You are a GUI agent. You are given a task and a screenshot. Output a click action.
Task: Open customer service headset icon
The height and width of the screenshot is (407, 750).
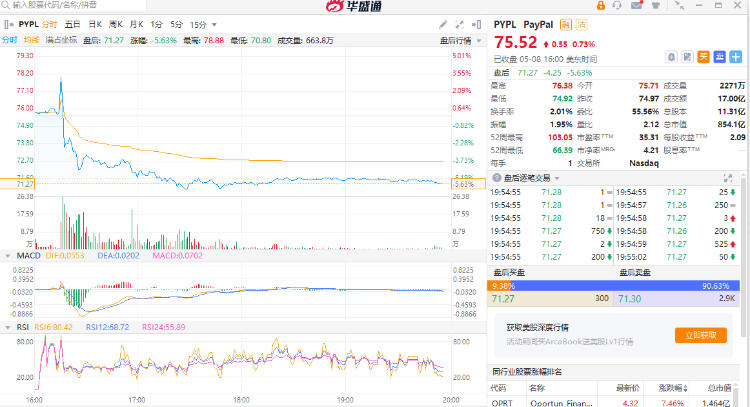click(x=617, y=5)
